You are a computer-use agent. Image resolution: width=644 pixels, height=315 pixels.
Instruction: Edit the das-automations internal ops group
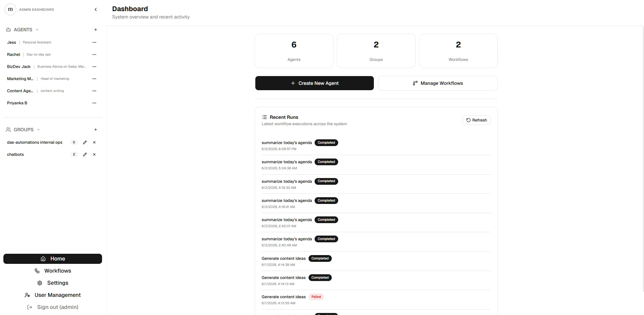85,142
